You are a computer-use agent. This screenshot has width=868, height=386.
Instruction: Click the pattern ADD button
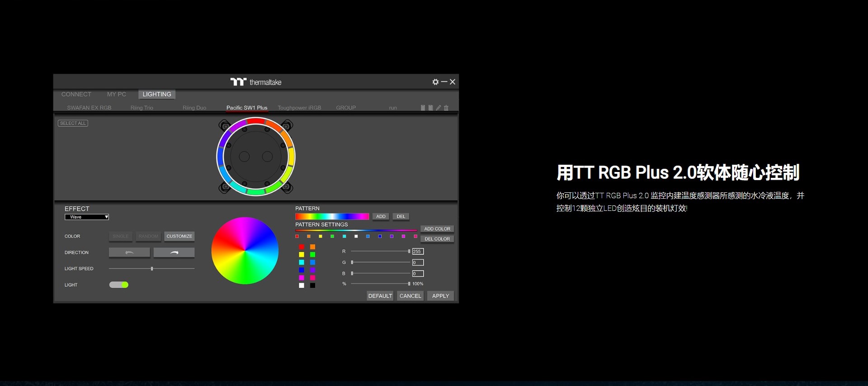[381, 216]
